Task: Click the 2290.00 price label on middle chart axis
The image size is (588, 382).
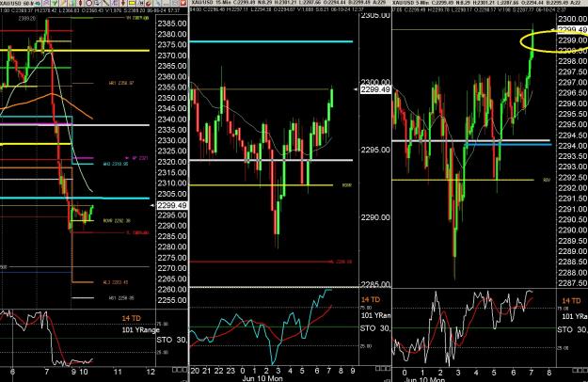Action: pyautogui.click(x=375, y=217)
